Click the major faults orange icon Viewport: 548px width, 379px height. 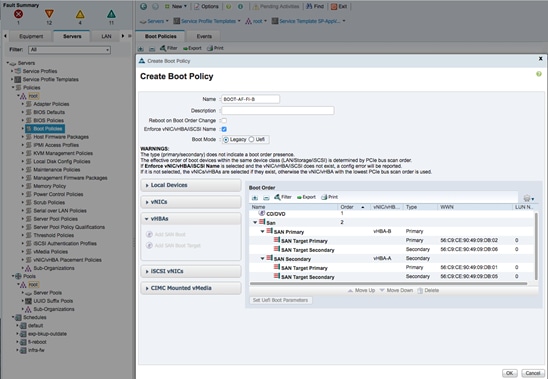49,14
